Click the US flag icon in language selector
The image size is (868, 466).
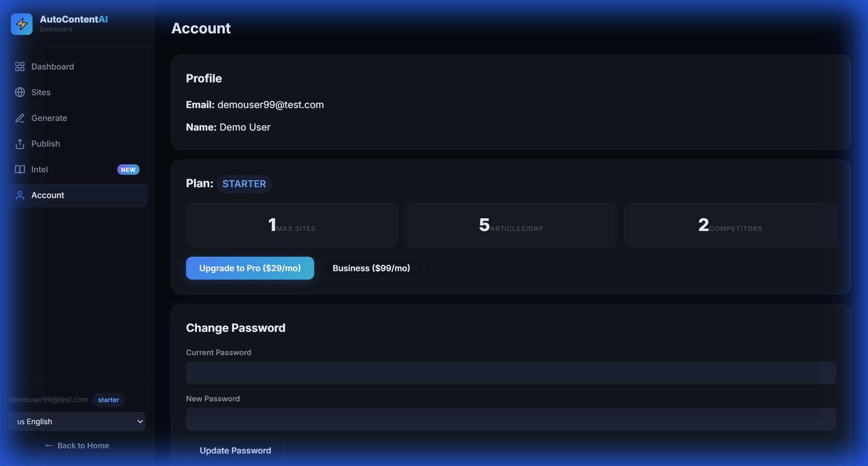pyautogui.click(x=22, y=421)
